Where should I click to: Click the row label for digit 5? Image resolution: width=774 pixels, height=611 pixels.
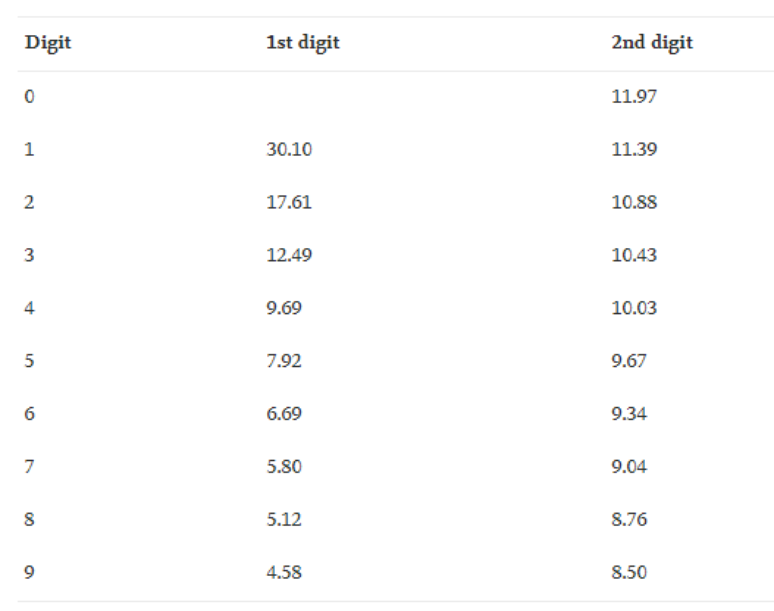click(30, 361)
